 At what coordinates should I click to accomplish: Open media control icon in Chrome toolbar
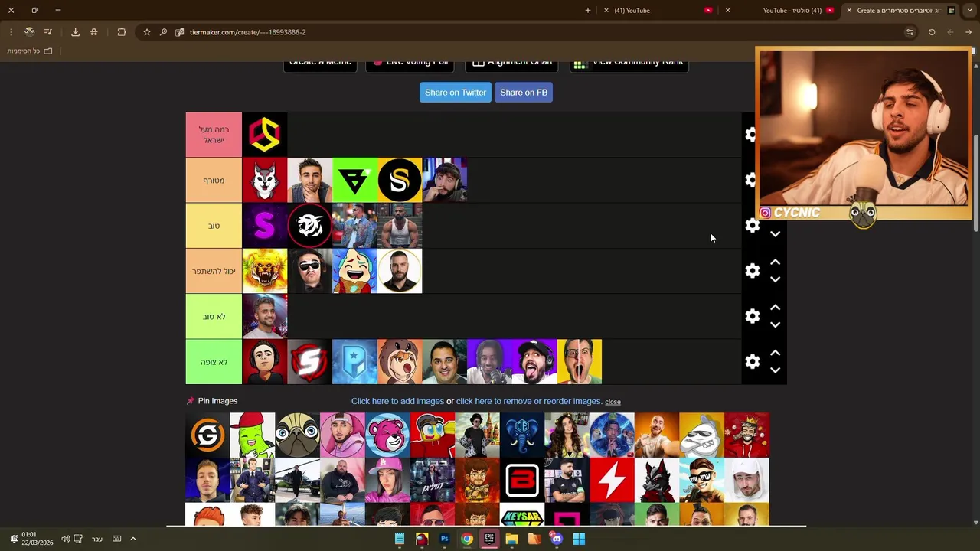47,32
